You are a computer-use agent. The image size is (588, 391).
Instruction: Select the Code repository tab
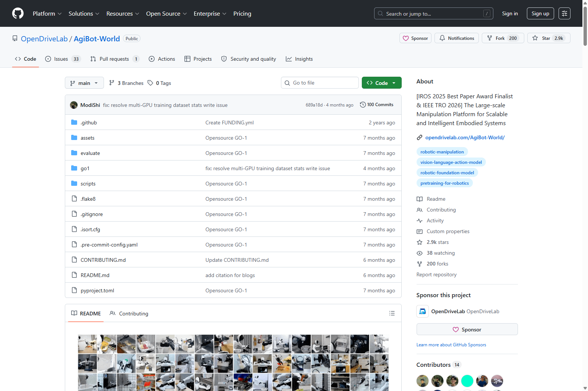tap(25, 59)
